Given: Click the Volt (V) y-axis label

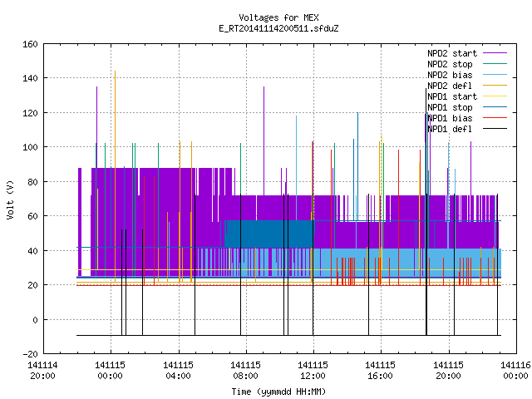Looking at the screenshot, I should 10,199.
